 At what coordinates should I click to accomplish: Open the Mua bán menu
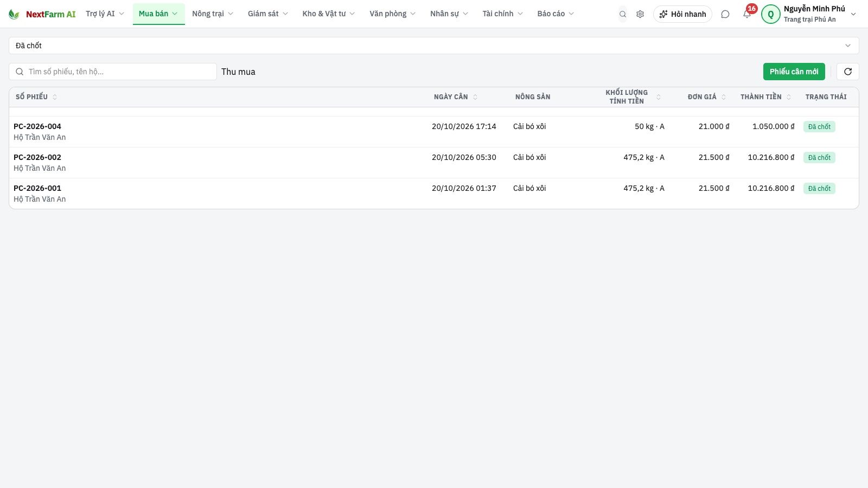[x=158, y=14]
